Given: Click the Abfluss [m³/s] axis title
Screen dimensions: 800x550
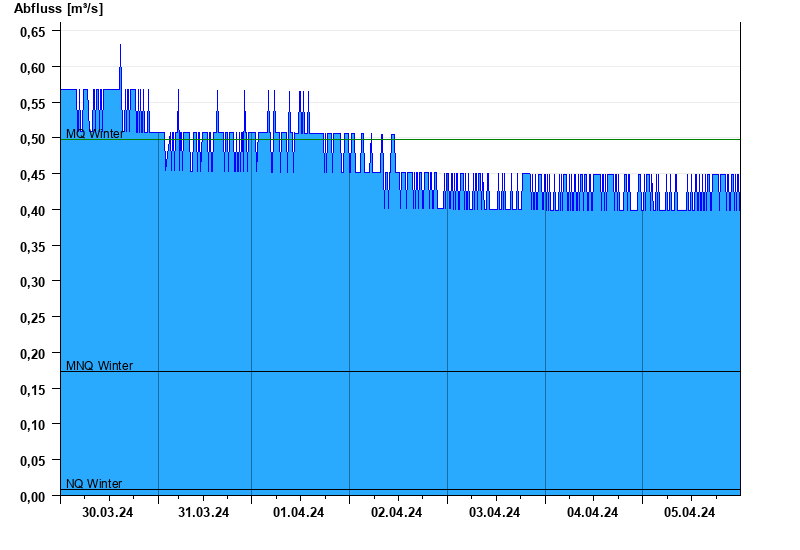Looking at the screenshot, I should [58, 9].
